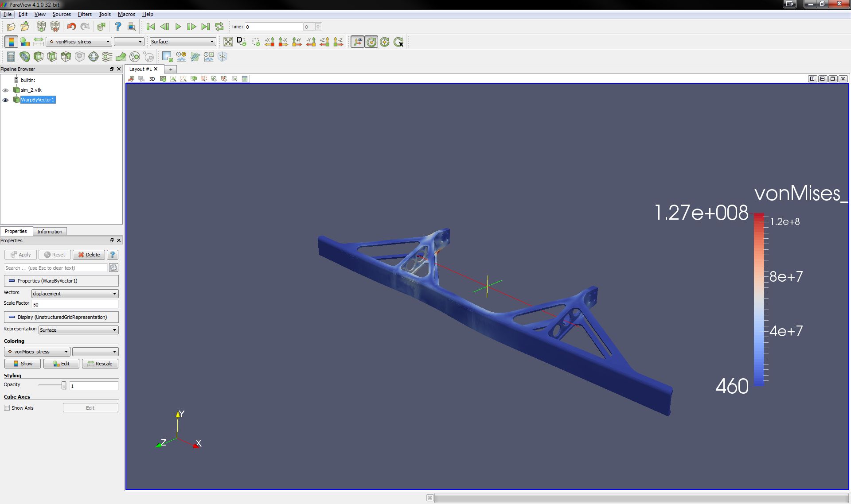Screen dimensions: 851x504
Task: Click the Rescale button
Action: pos(100,364)
